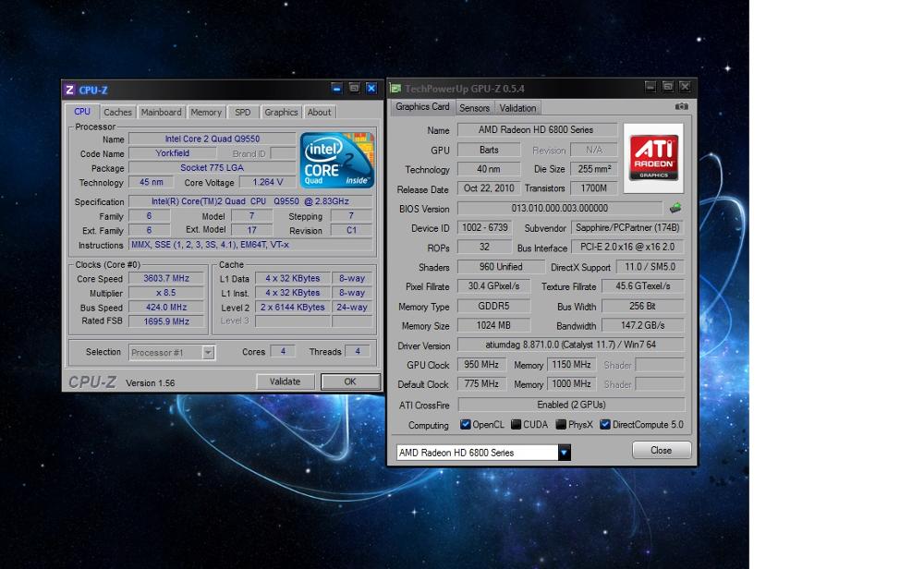Click the DirectX Support value 11.0 / SM5.0
The height and width of the screenshot is (569, 924).
(x=650, y=267)
